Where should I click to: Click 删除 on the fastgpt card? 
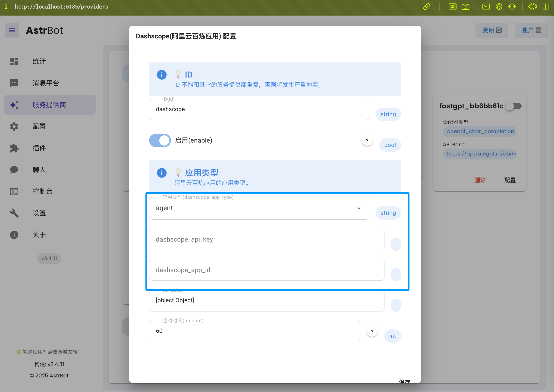480,180
